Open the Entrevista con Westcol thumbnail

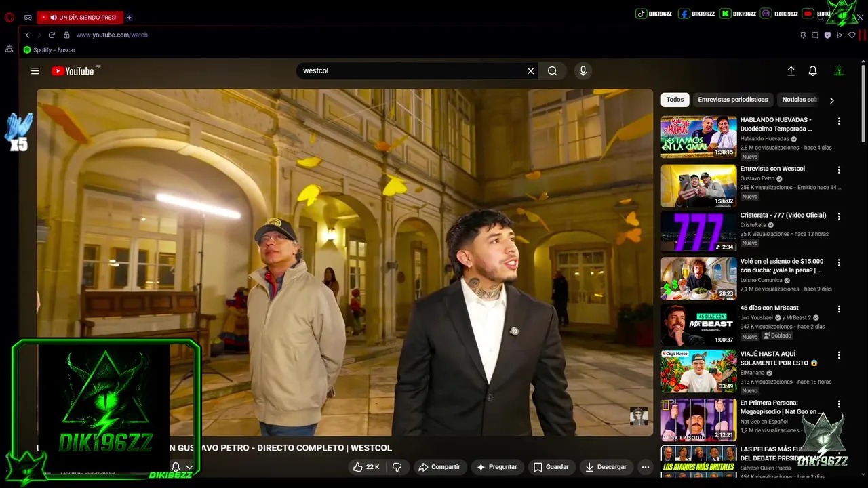click(x=698, y=186)
